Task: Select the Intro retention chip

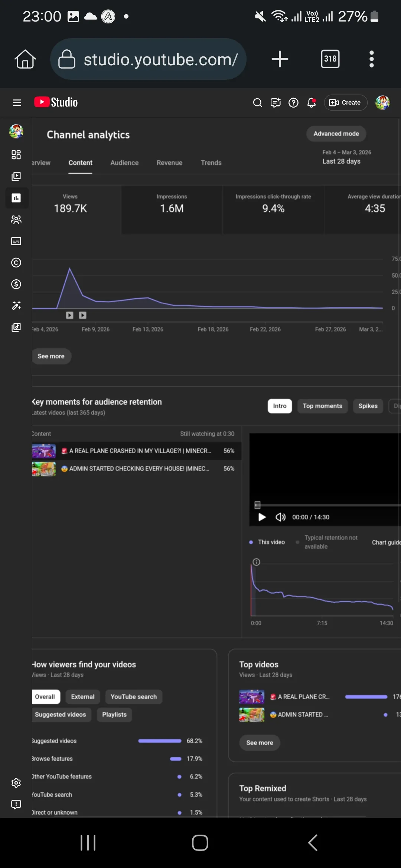Action: [x=280, y=406]
